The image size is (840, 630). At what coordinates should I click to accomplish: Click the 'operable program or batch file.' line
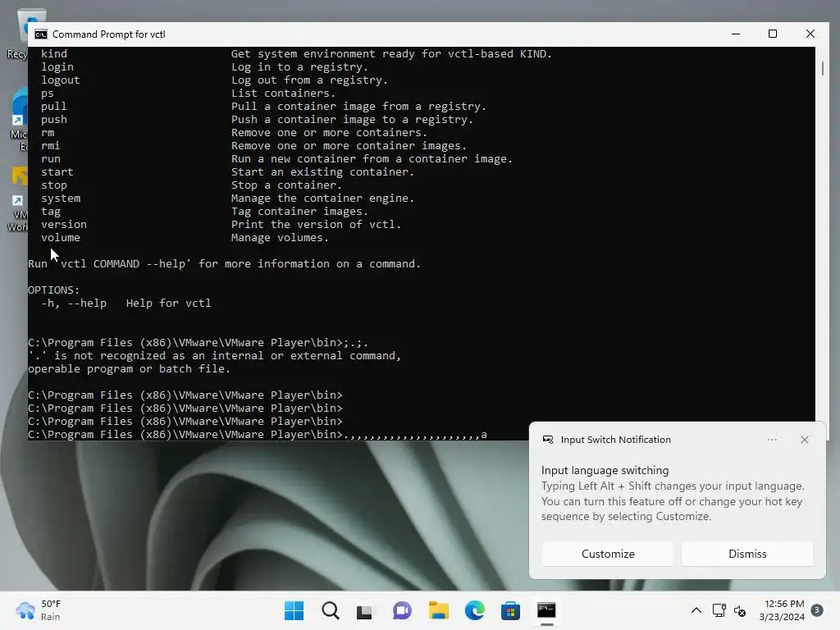pyautogui.click(x=129, y=368)
